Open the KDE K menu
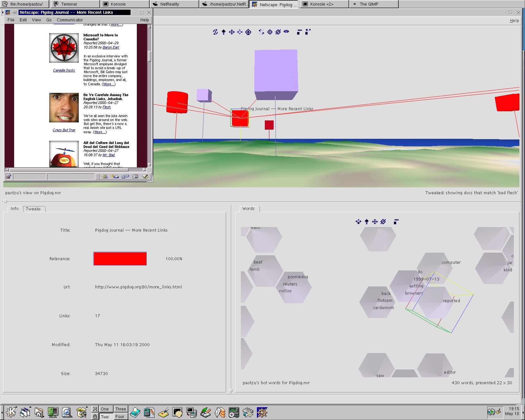The image size is (525, 420). coord(11,412)
